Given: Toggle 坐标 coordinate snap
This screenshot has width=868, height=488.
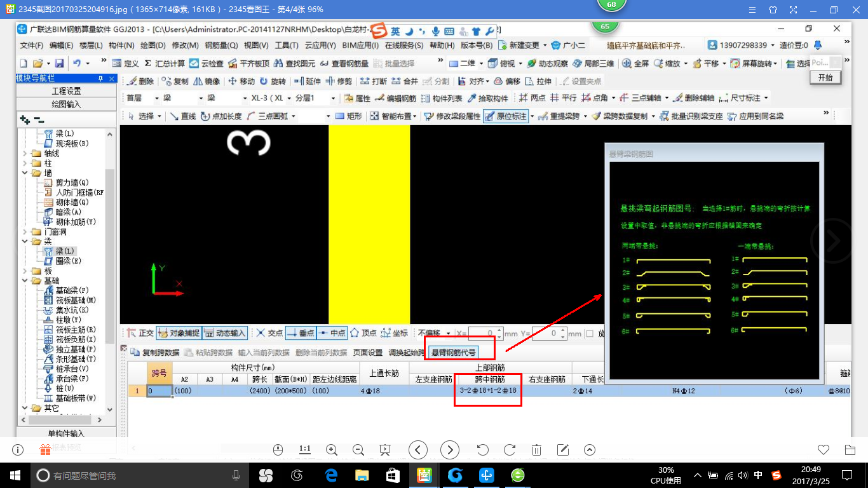Looking at the screenshot, I should click(x=395, y=333).
